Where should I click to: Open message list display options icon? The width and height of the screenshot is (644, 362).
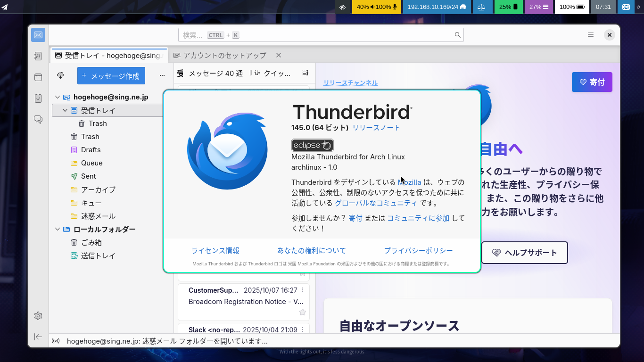pos(305,73)
